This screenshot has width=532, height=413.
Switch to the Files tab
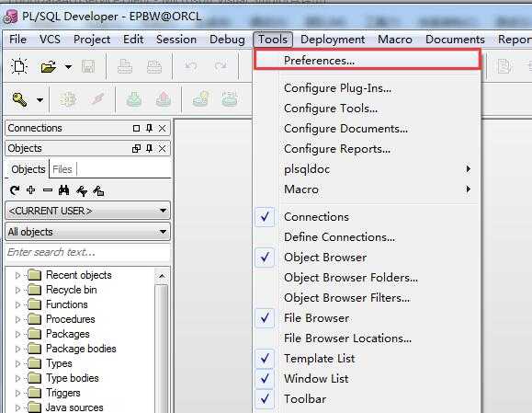click(62, 169)
